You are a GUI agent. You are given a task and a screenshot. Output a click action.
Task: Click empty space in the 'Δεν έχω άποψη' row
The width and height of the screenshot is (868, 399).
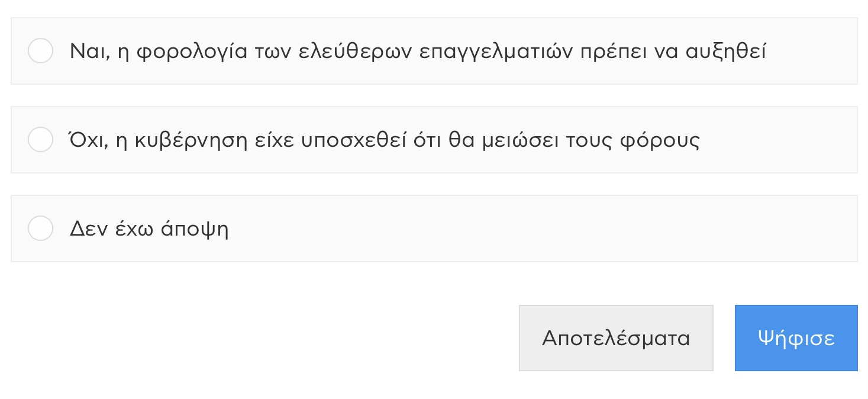533,229
